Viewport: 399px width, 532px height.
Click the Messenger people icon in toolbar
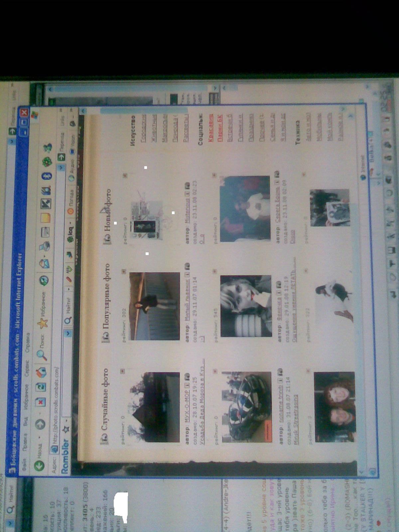47,148
